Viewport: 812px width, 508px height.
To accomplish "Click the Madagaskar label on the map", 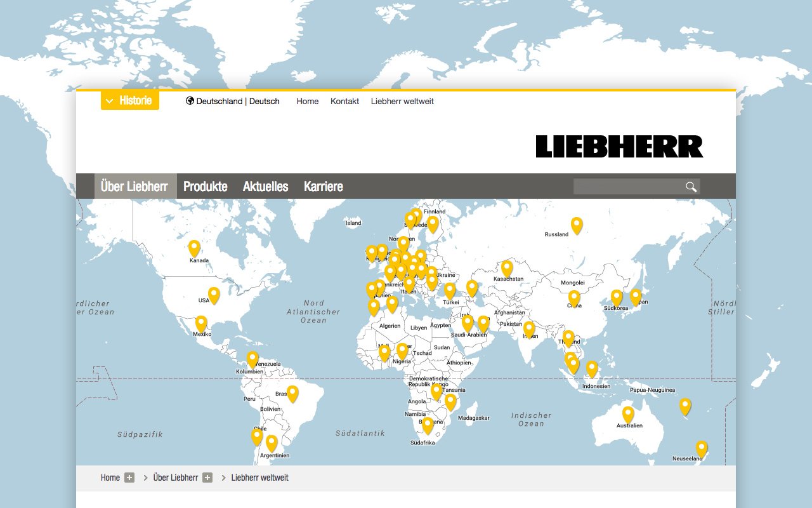I will click(474, 418).
